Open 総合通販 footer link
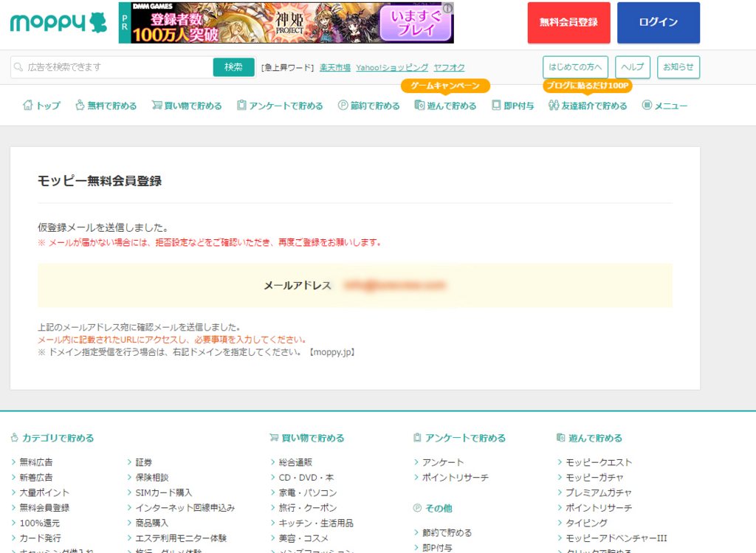This screenshot has height=553, width=756. [295, 462]
